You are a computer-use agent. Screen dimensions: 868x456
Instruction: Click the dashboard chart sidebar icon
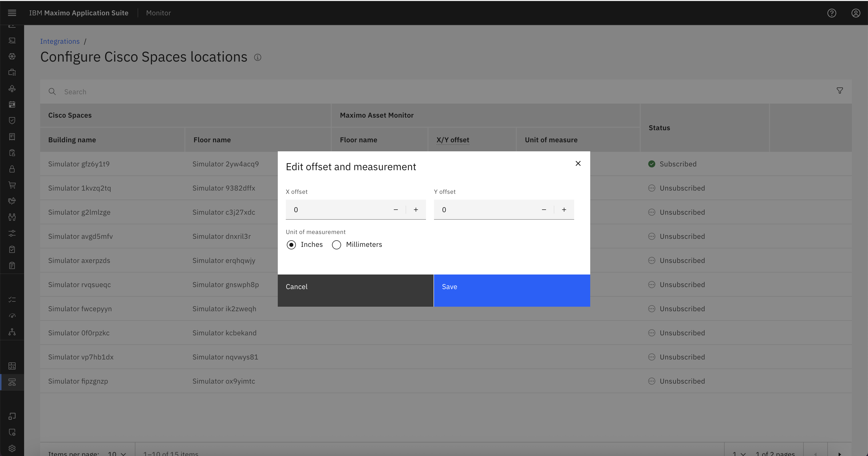point(12,366)
